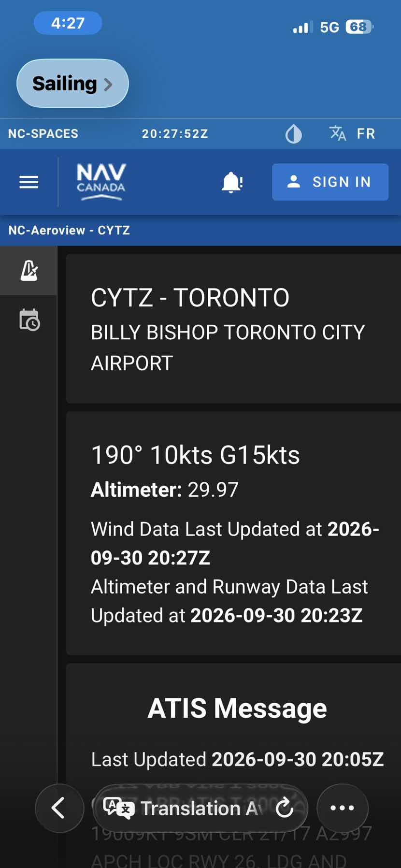Screen dimensions: 401x868
Task: Open the NC-SPACES label
Action: coord(43,134)
